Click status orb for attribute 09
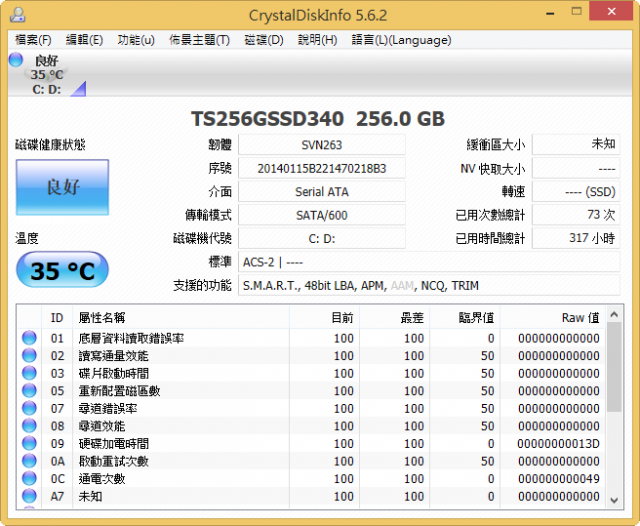This screenshot has width=640, height=526. click(29, 443)
